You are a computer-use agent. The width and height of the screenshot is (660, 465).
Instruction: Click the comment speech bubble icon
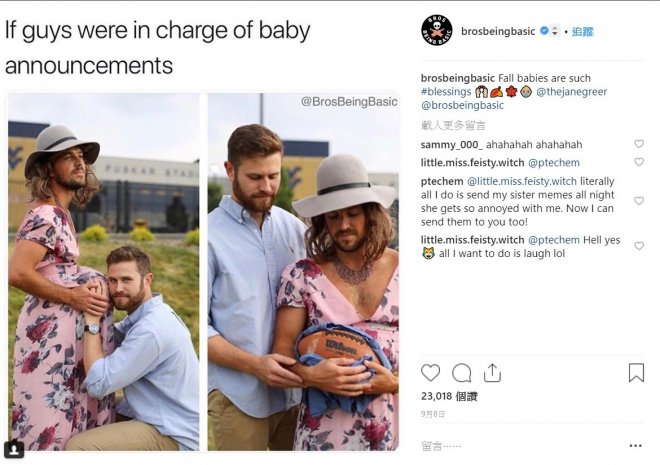tap(461, 373)
